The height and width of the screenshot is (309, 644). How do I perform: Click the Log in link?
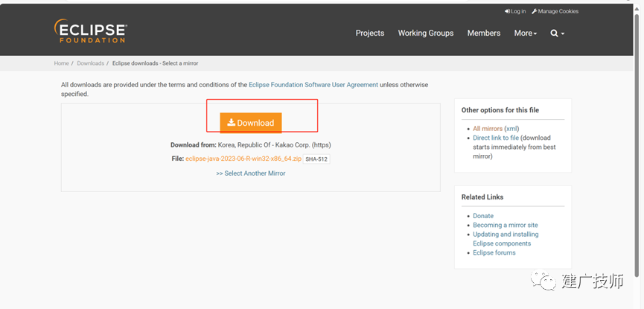(x=515, y=11)
